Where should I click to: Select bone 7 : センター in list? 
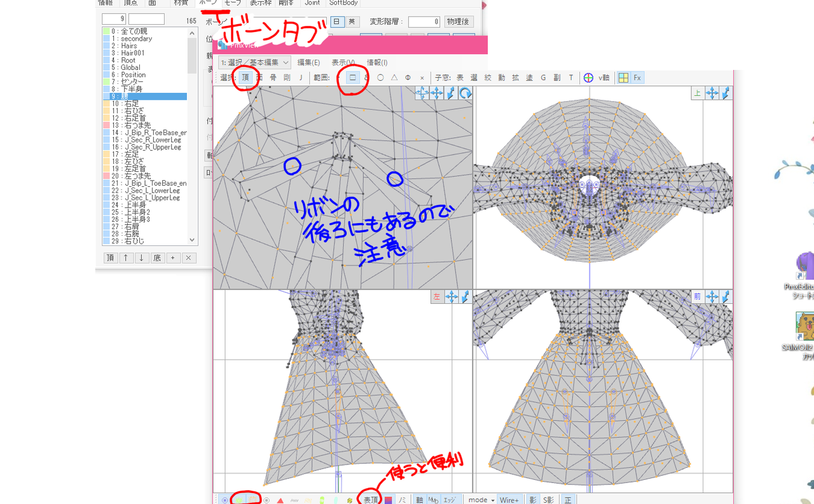(145, 82)
